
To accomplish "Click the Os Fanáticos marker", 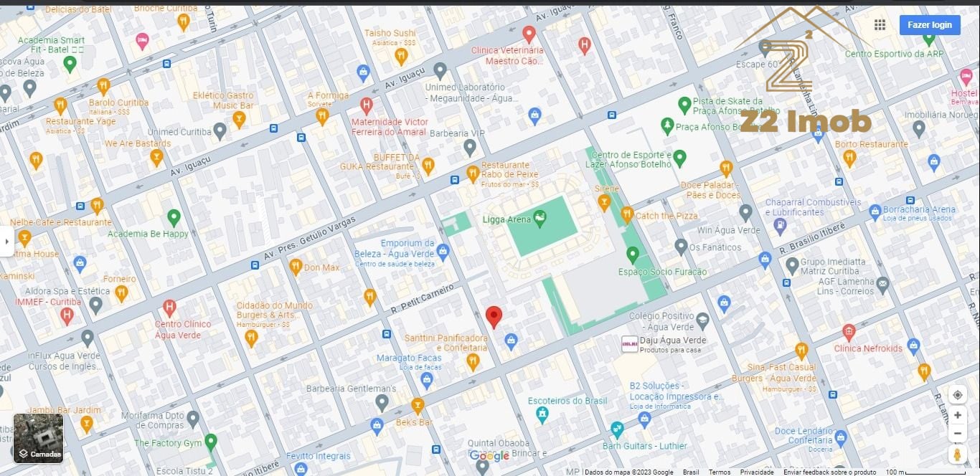I will 681,247.
